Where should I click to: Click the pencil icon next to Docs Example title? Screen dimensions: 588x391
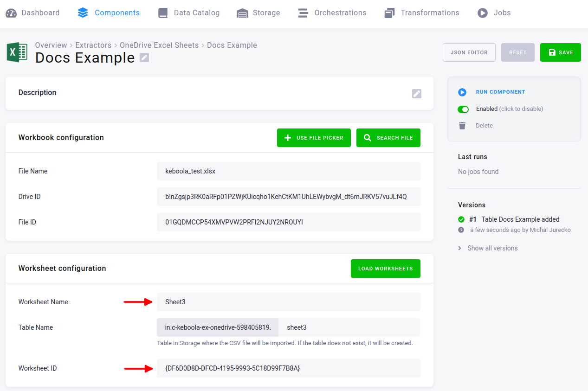tap(144, 58)
